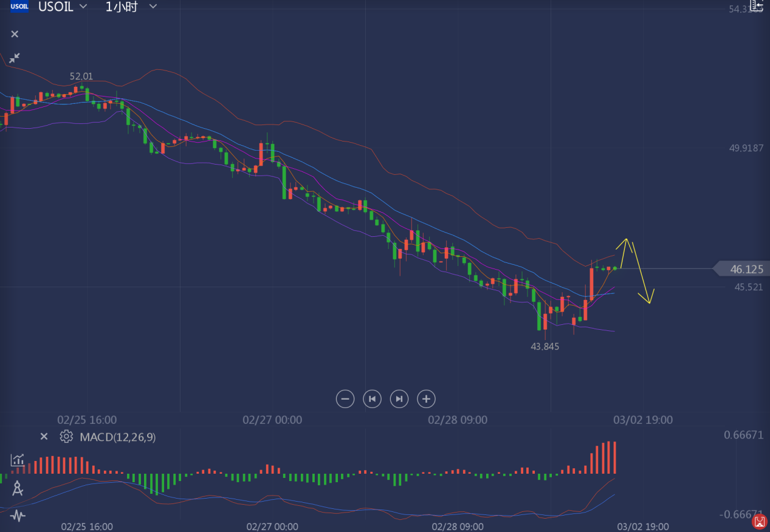Jump to the chart's earliest bar

[x=372, y=399]
